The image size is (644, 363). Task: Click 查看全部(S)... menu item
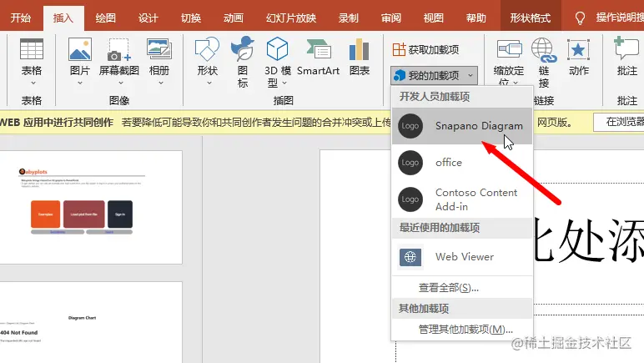coord(449,288)
